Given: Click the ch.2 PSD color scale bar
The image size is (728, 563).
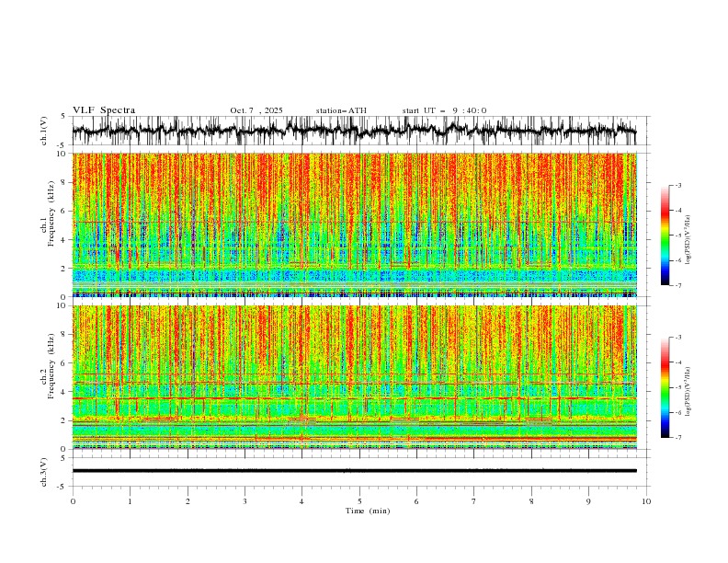Looking at the screenshot, I should [665, 387].
